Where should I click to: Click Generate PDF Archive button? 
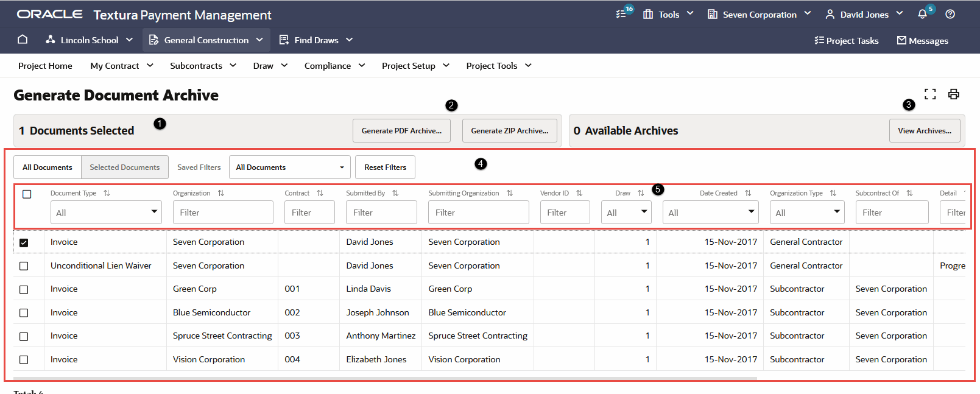[401, 130]
